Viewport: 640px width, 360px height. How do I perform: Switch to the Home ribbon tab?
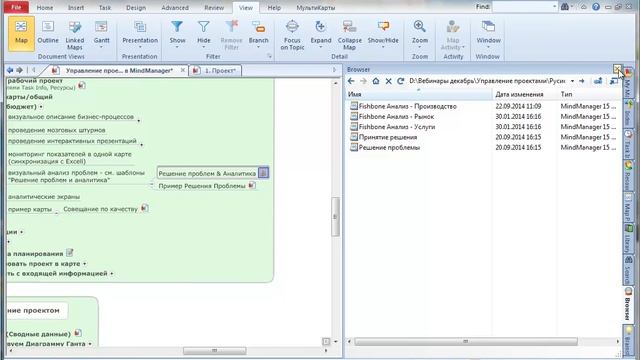tap(44, 7)
